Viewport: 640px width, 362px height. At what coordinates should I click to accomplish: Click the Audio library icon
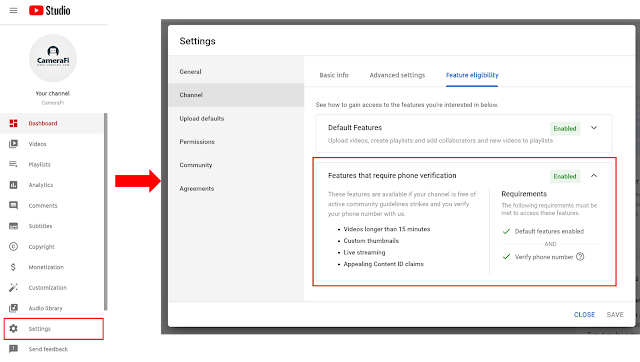point(13,308)
